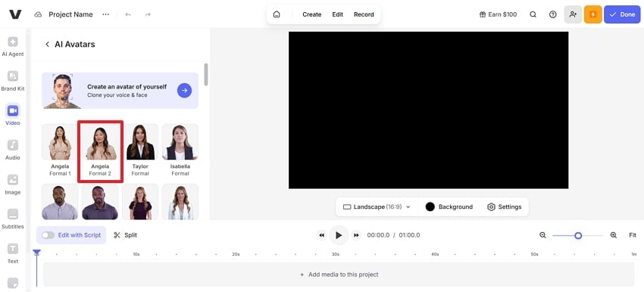Click the Create an avatar of yourself arrow
Screen dimensions: 644x292
pyautogui.click(x=184, y=90)
